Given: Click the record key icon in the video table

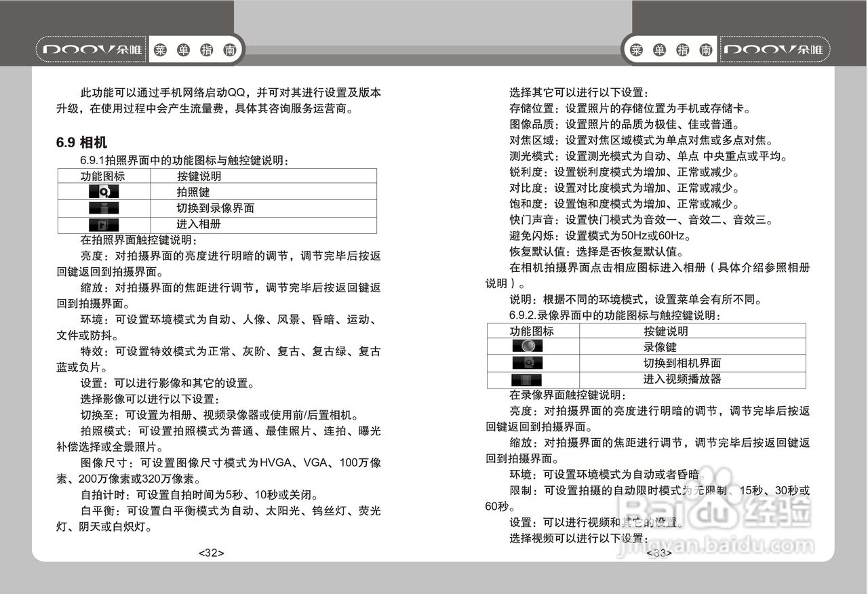Looking at the screenshot, I should [528, 346].
